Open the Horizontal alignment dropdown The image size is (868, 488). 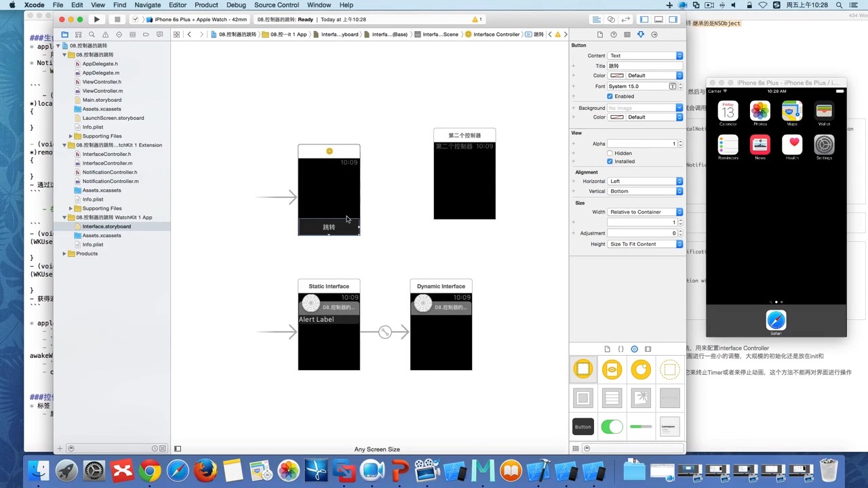[646, 181]
